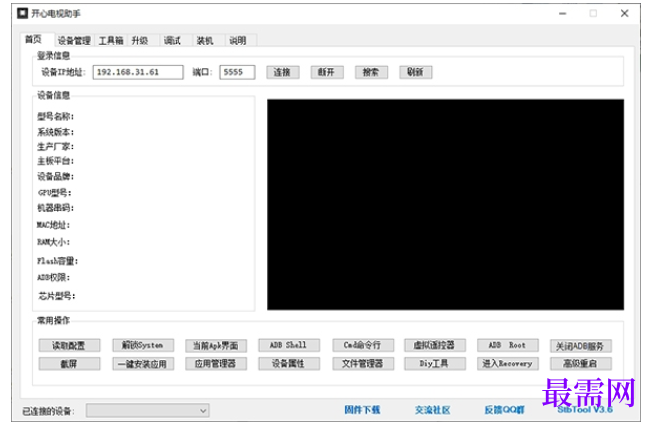Click the ADB权限 label
654x424 pixels.
point(53,278)
